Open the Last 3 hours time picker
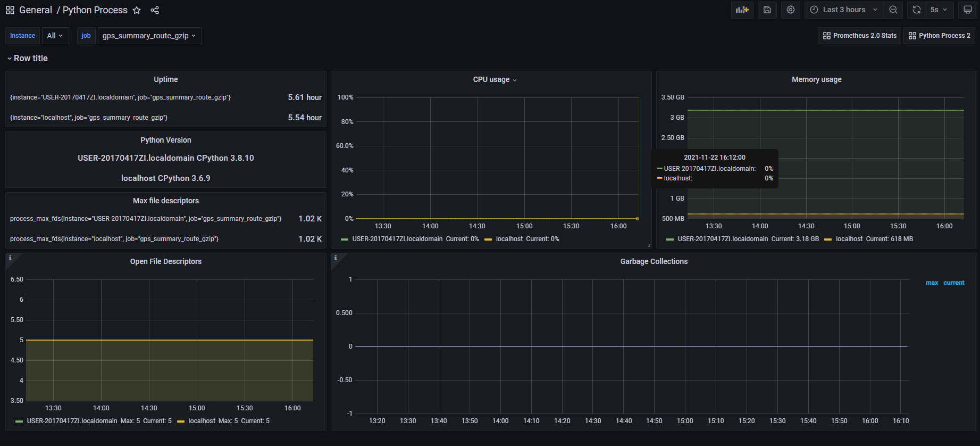The image size is (980, 446). coord(844,10)
